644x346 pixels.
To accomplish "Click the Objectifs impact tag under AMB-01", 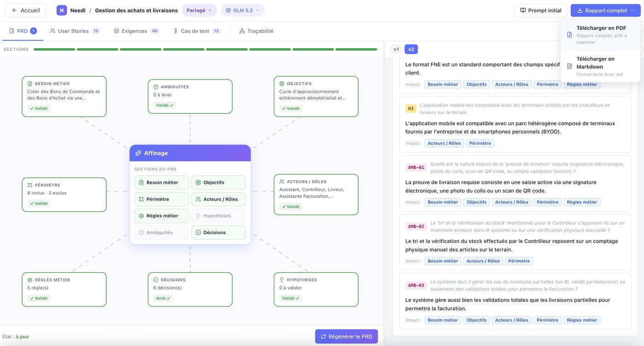I will (x=477, y=202).
